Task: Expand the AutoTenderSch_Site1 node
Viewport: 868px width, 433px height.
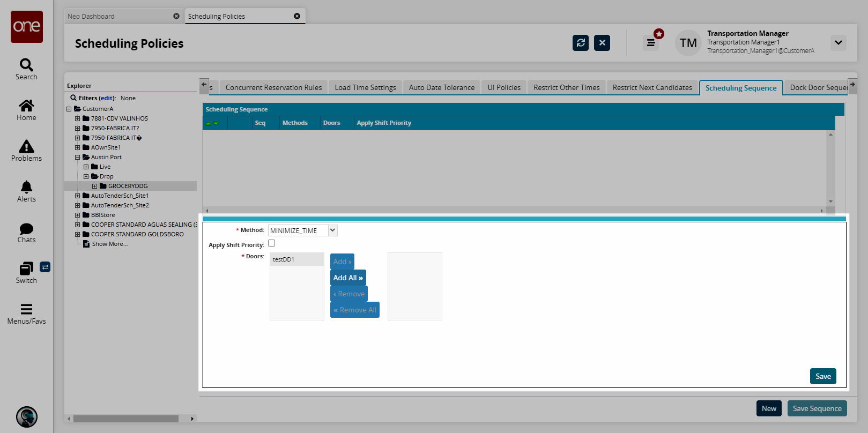Action: [78, 196]
